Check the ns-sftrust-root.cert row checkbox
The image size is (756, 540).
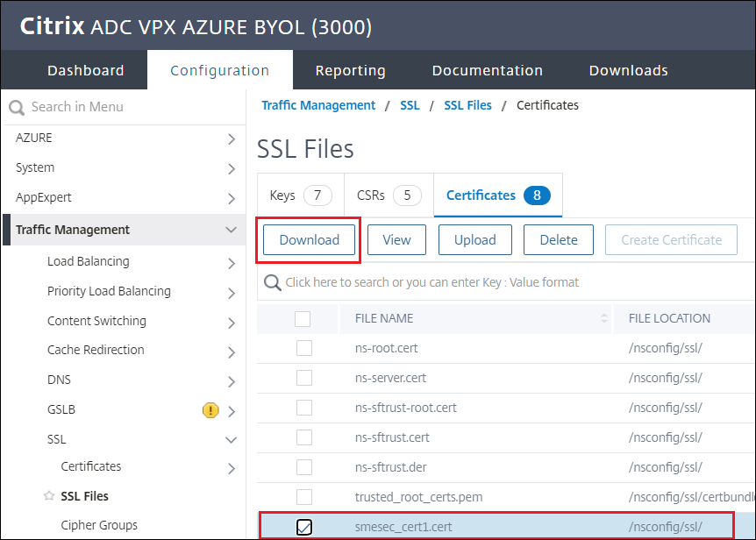[304, 408]
